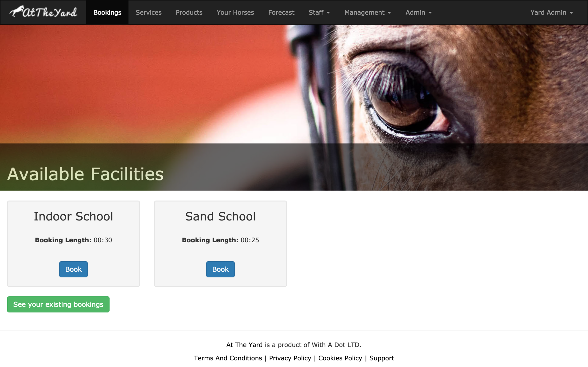Open the Support link
Viewport: 588px width, 367px height.
pyautogui.click(x=381, y=358)
